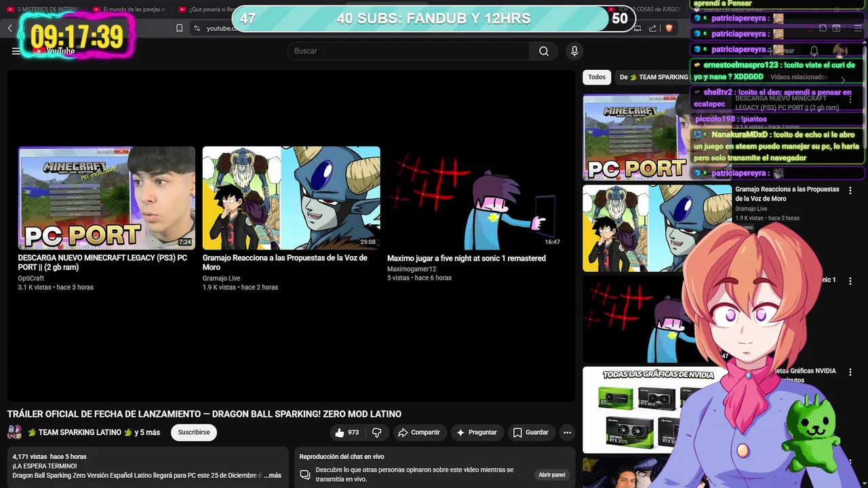Image resolution: width=868 pixels, height=488 pixels.
Task: Click sidebar title 'Gramajo Reacciona a las Propuestas'
Action: 787,194
